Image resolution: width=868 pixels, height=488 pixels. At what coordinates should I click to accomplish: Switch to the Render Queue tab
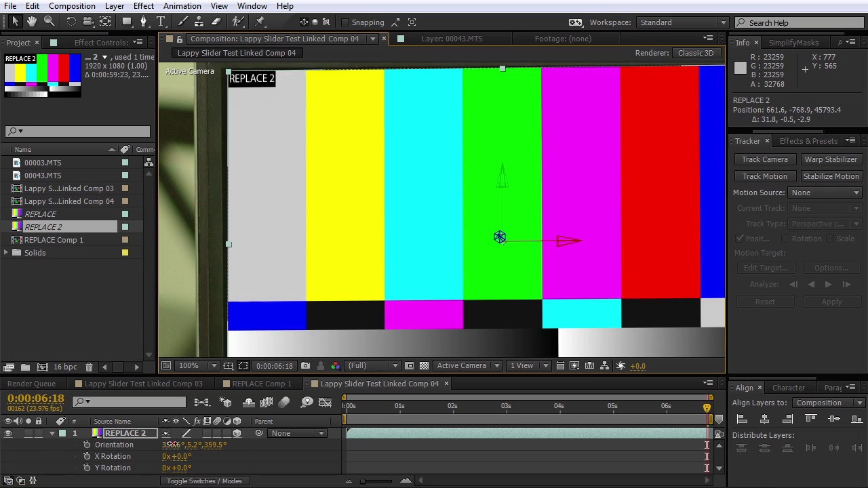[31, 384]
